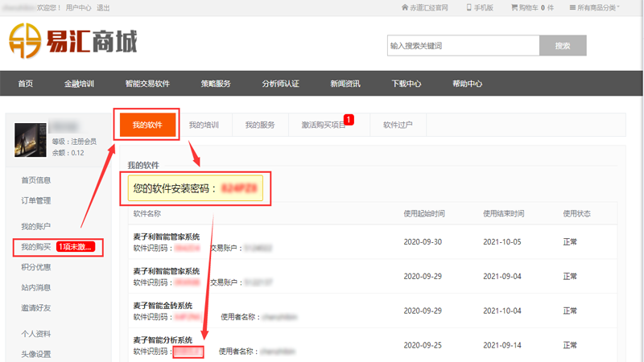Open 新闻资讯 navigation item
Screen dimensions: 644x362
tap(345, 84)
